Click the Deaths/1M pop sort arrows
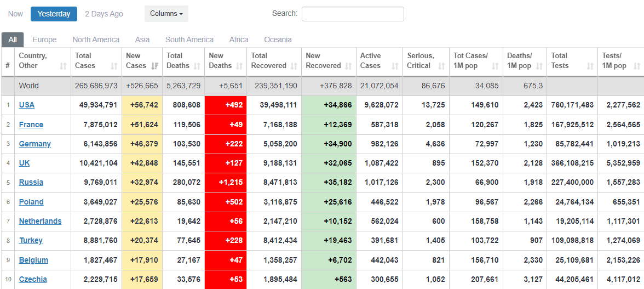 point(539,66)
